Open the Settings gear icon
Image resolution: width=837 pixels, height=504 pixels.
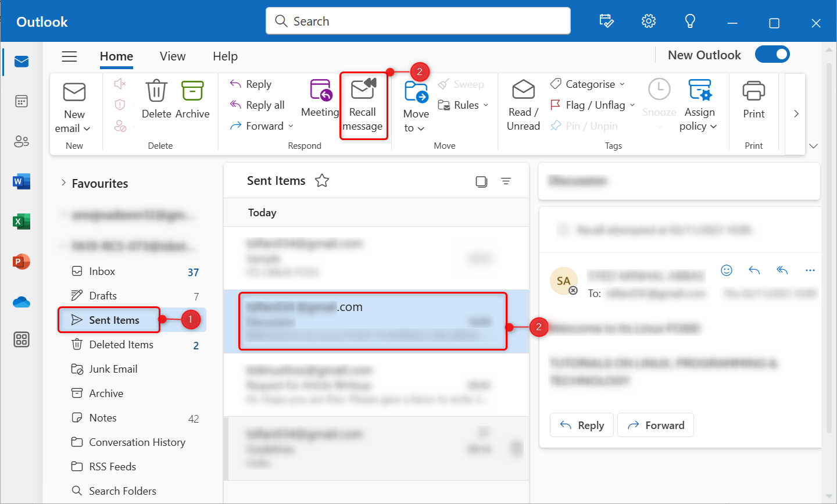(x=649, y=22)
